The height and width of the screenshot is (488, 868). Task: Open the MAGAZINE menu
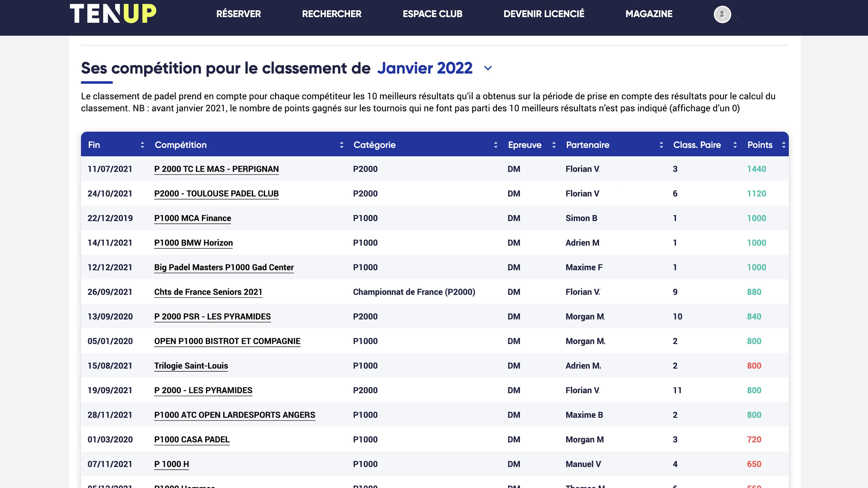(649, 14)
